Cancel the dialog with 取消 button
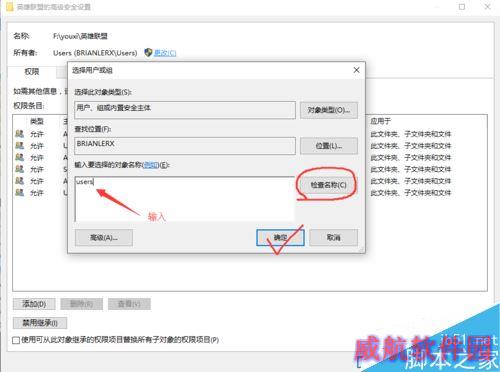This screenshot has height=372, width=500. (x=333, y=238)
